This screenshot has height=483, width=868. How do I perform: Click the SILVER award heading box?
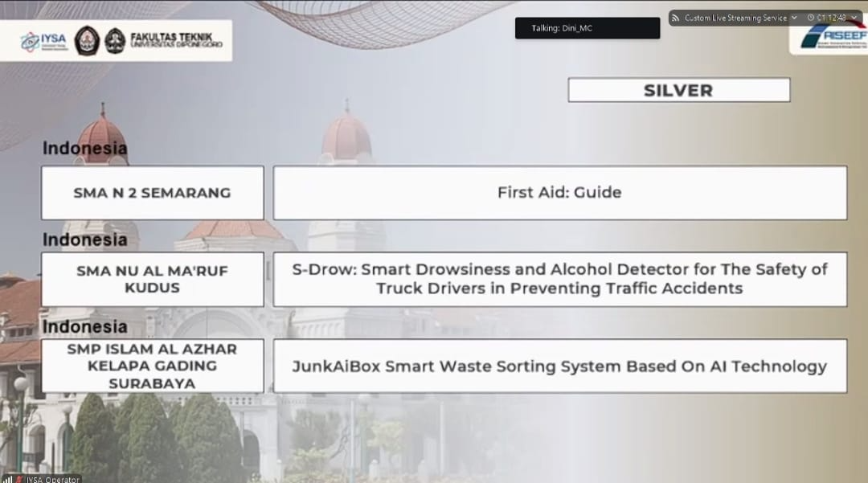[x=678, y=90]
